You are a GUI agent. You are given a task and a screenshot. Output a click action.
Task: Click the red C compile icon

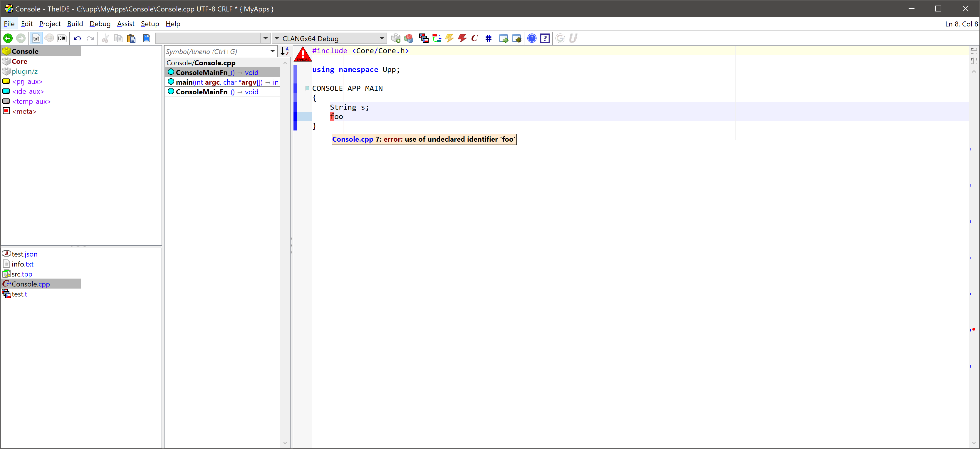475,38
